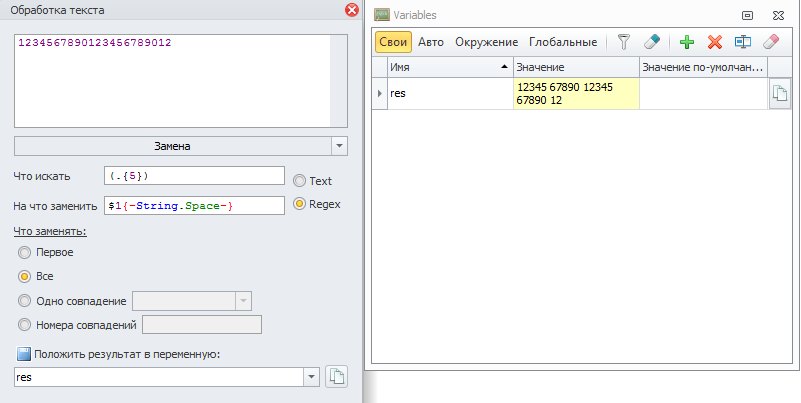Click the Значение column header
This screenshot has width=801, height=403.
[x=576, y=67]
